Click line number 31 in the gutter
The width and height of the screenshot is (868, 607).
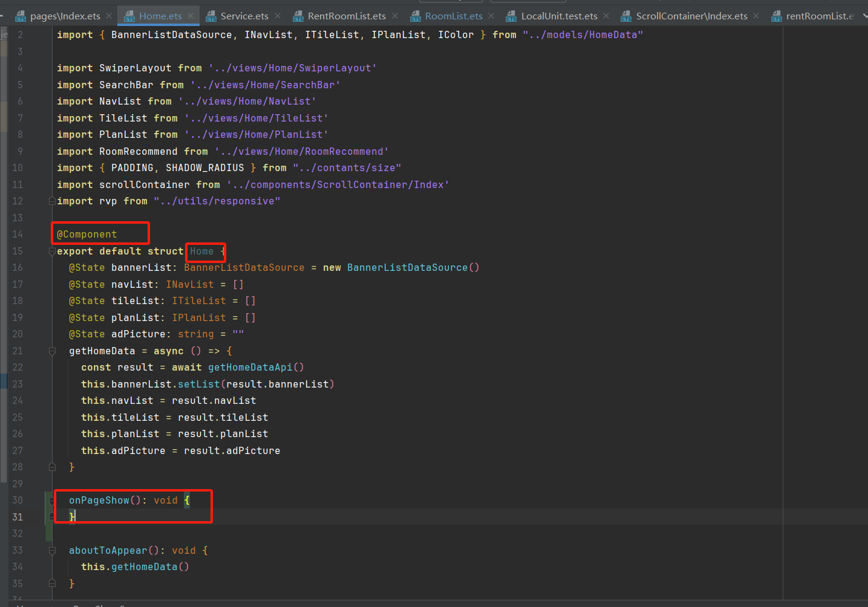coord(18,517)
